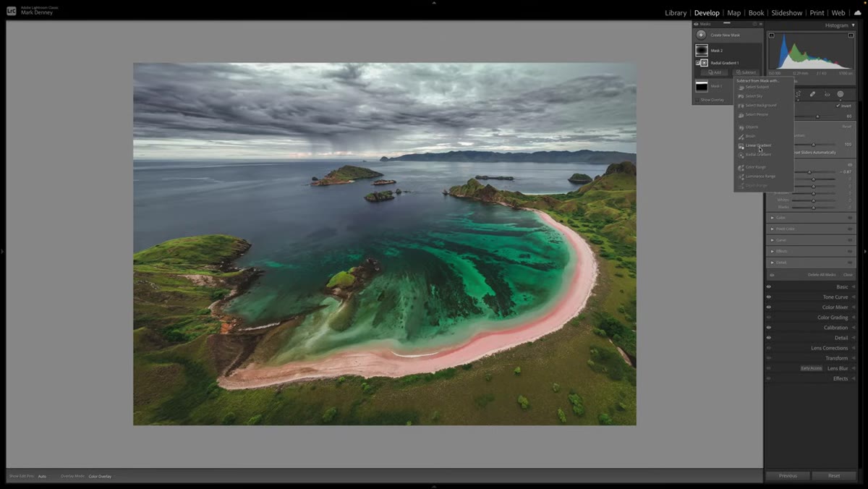Choose Select Sky in subtract menu
The height and width of the screenshot is (489, 868).
(x=754, y=96)
